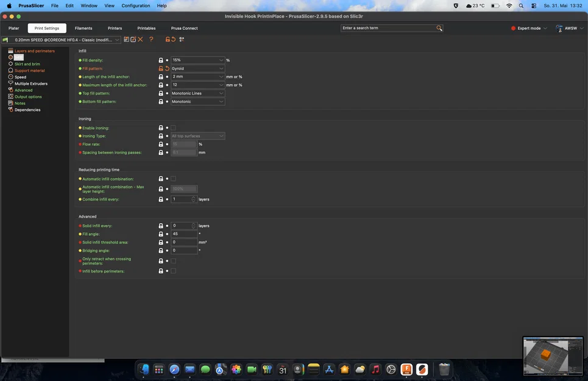Image resolution: width=588 pixels, height=381 pixels.
Task: Click the rename preset icon
Action: pyautogui.click(x=133, y=40)
